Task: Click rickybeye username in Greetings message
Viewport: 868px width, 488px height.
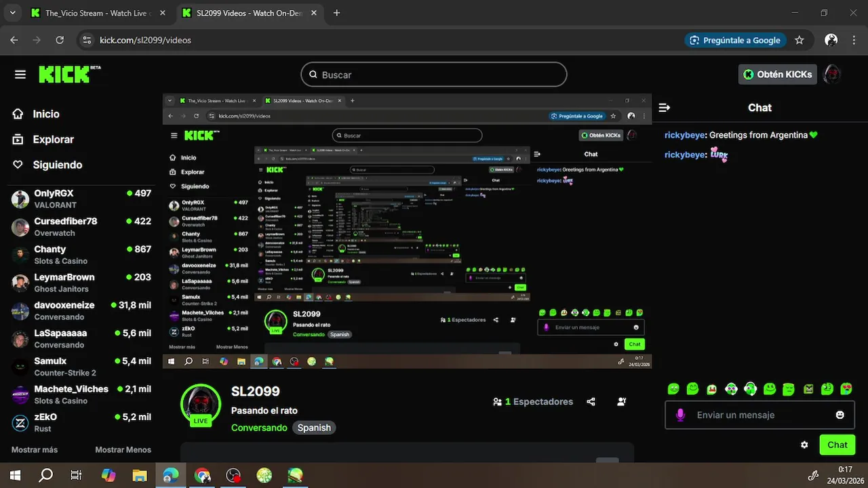Action: (x=685, y=135)
